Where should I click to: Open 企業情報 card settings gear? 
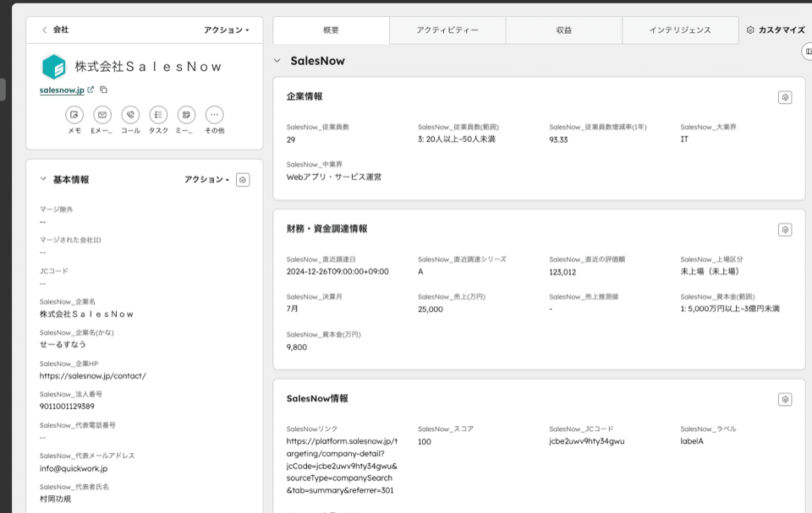[x=785, y=97]
